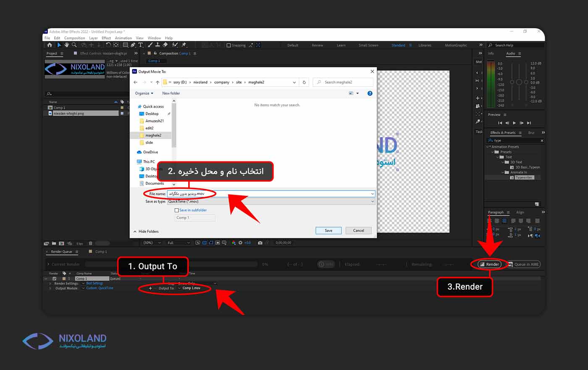Viewport: 588px width, 370px height.
Task: Open the Layer menu
Action: pyautogui.click(x=93, y=38)
